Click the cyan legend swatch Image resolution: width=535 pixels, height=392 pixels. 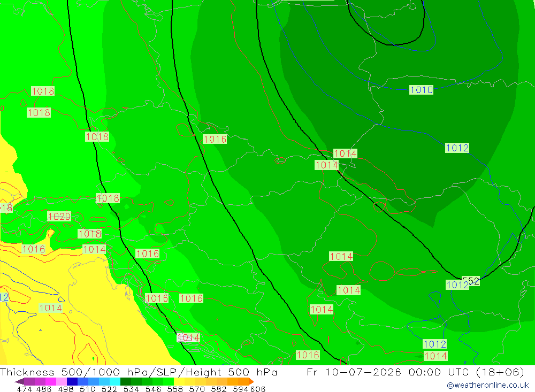(115, 381)
